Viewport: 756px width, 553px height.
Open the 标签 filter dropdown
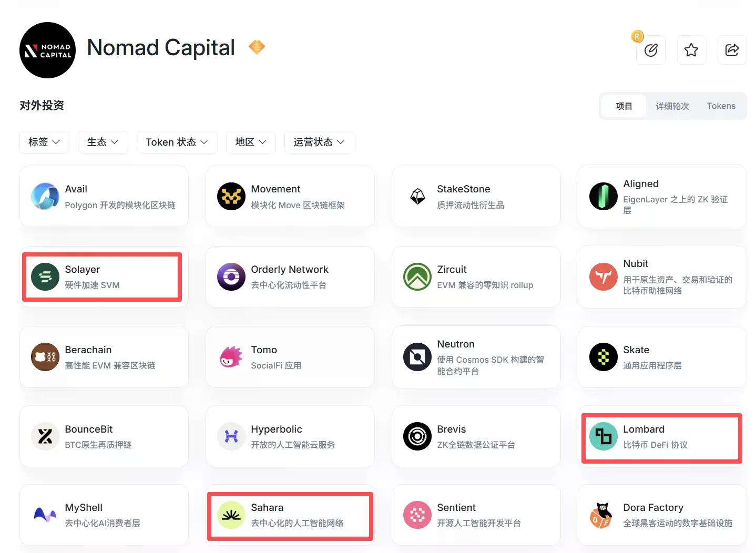(x=44, y=142)
